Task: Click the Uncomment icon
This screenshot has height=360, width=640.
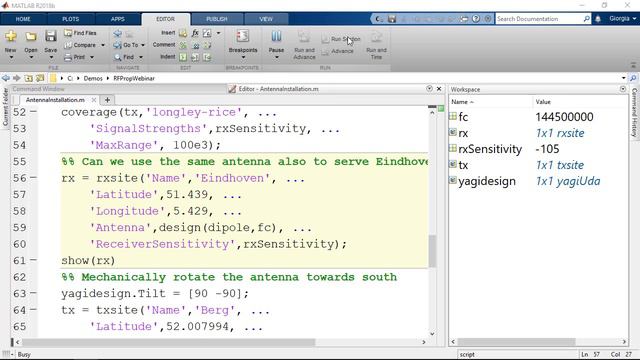Action: coord(196,45)
